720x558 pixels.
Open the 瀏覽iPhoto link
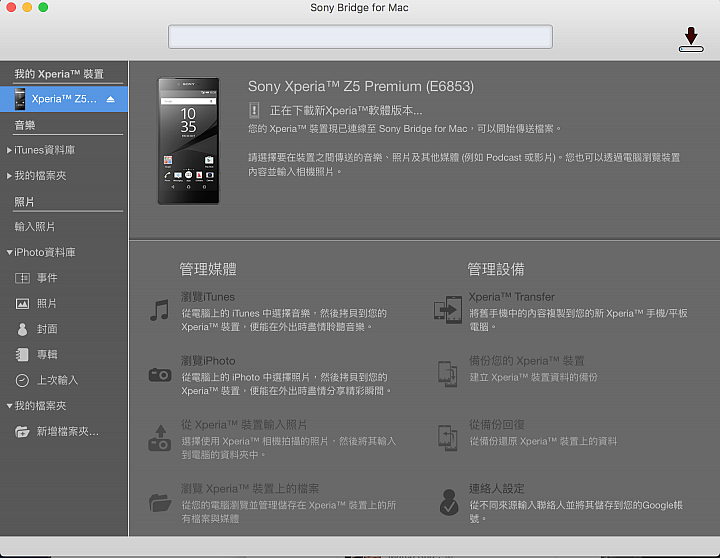point(208,361)
